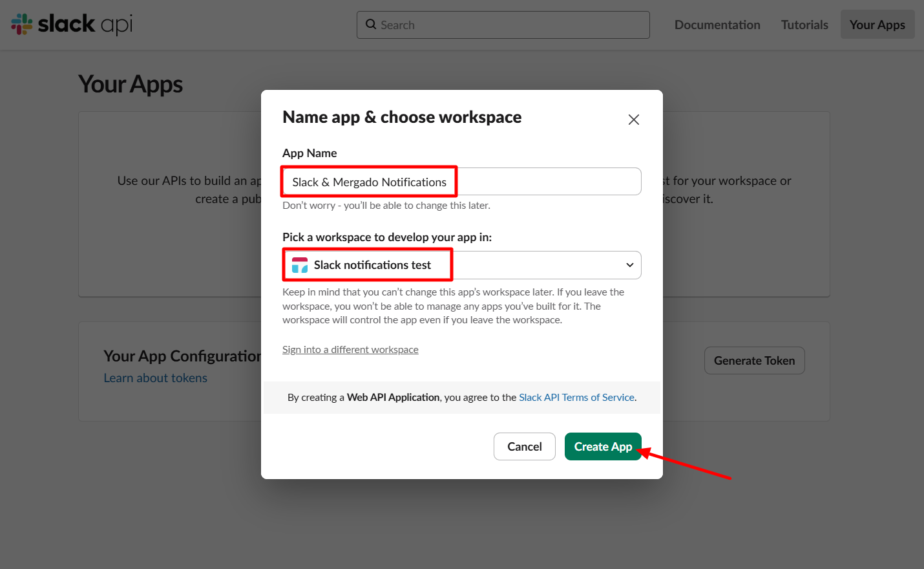The height and width of the screenshot is (569, 924).
Task: Select the Your Apps nav tab
Action: [x=877, y=25]
